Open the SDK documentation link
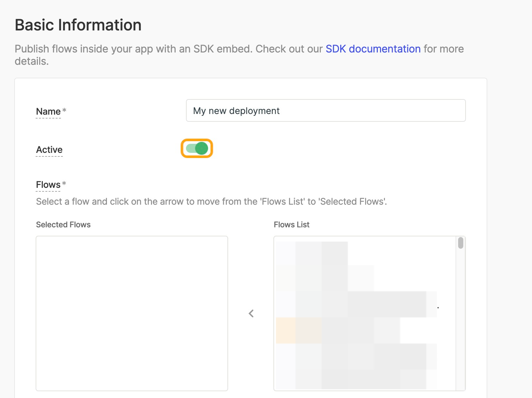The height and width of the screenshot is (398, 532). click(x=373, y=49)
